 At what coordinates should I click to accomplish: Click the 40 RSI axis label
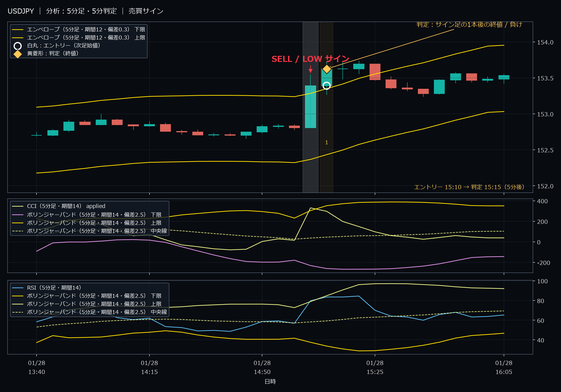540,340
